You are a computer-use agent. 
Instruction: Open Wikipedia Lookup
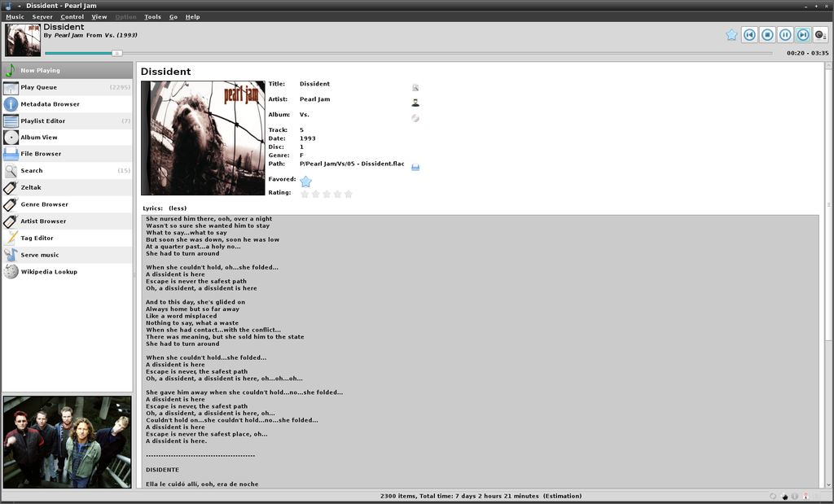pos(67,272)
